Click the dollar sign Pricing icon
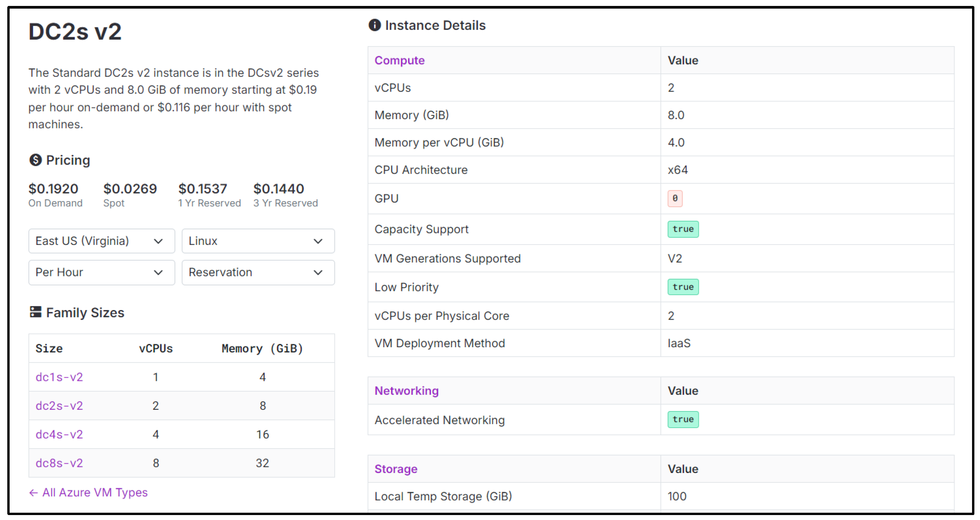The height and width of the screenshot is (520, 980). click(35, 160)
